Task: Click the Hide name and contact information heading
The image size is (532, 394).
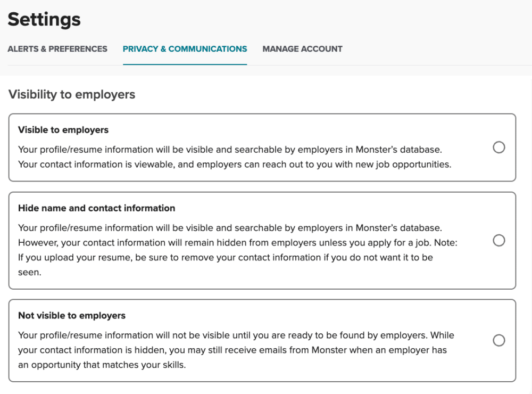Action: coord(96,208)
